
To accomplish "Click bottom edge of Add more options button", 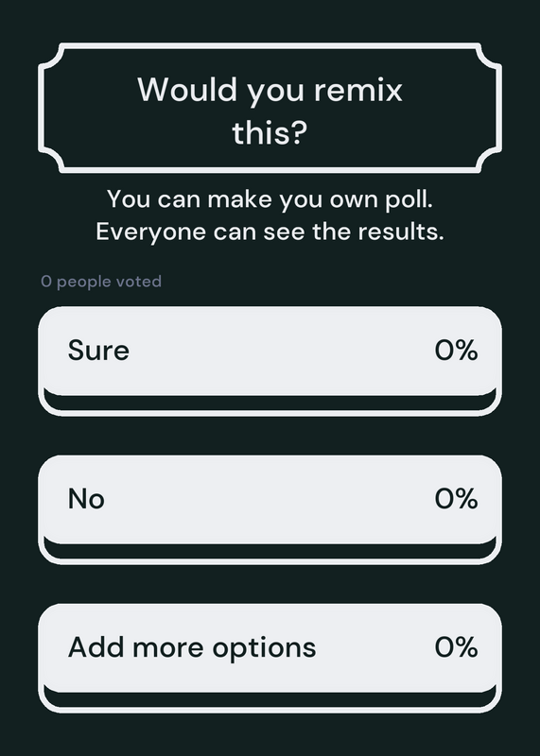I will (270, 701).
